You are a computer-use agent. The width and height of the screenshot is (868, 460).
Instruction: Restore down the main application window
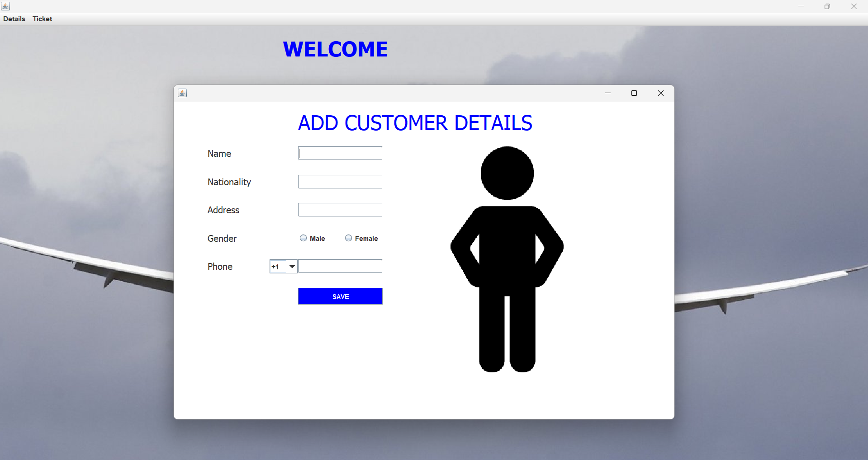tap(827, 6)
